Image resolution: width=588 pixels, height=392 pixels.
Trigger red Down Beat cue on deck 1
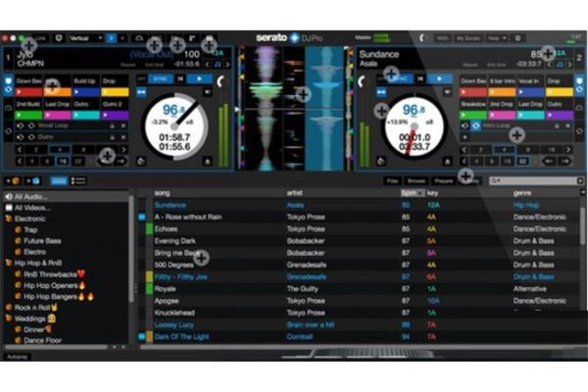point(28,92)
